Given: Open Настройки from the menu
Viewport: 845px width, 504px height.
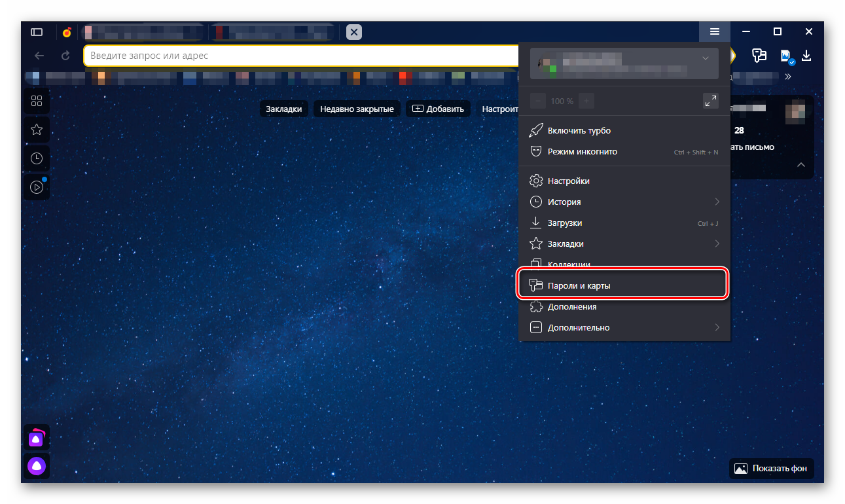Looking at the screenshot, I should pyautogui.click(x=624, y=181).
